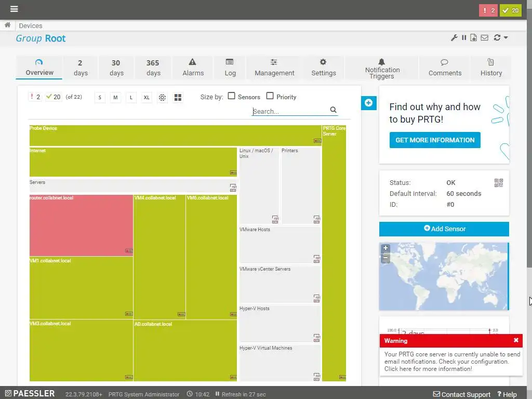532x399 pixels.
Task: Select S view size
Action: (x=100, y=97)
